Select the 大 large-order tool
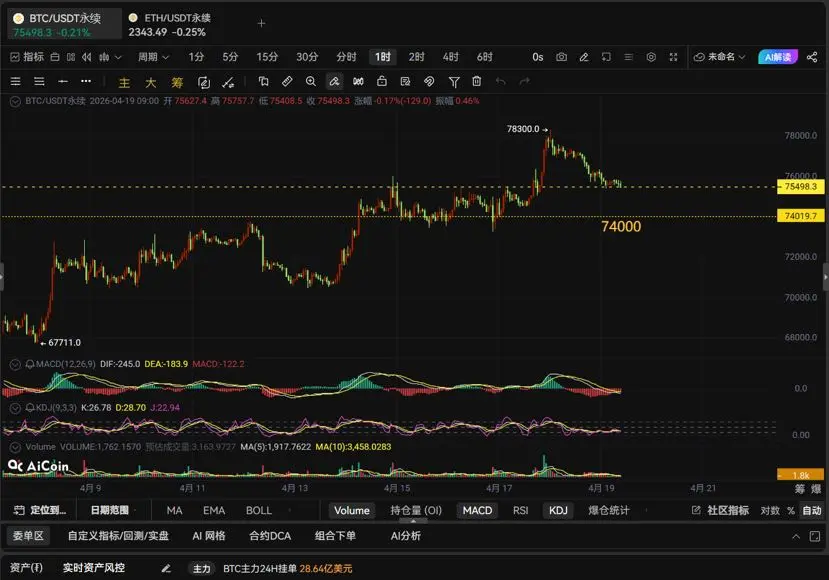This screenshot has height=580, width=829. 151,82
